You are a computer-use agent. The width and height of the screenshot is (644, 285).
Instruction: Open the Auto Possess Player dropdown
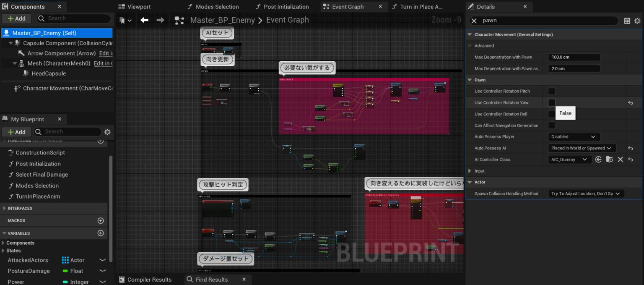click(x=574, y=136)
